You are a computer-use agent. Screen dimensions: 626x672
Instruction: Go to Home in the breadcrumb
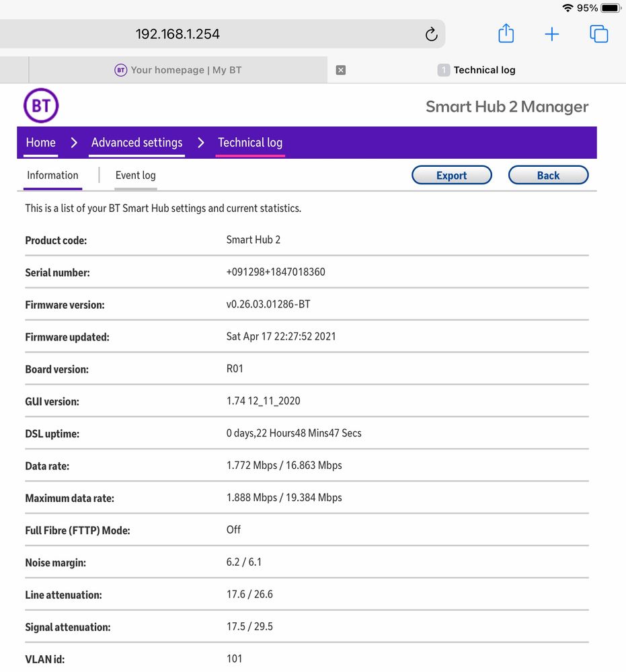40,143
